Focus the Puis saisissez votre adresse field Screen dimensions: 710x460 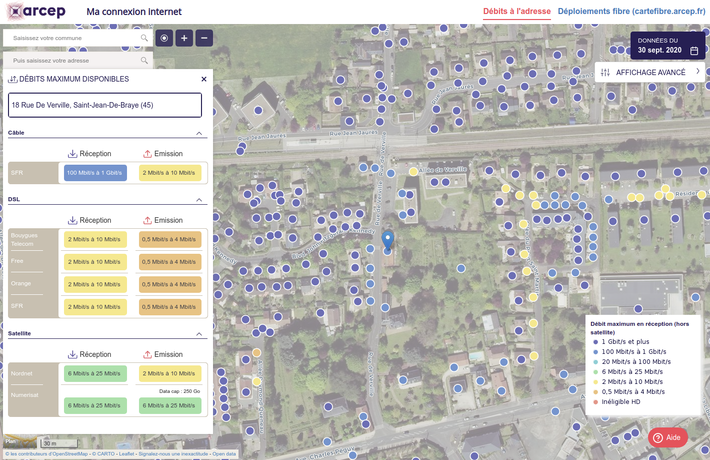click(77, 60)
